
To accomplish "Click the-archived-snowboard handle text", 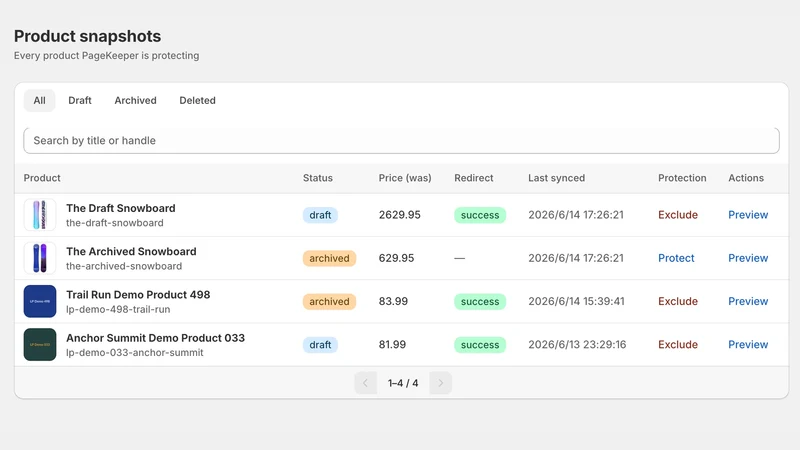I will 124,266.
